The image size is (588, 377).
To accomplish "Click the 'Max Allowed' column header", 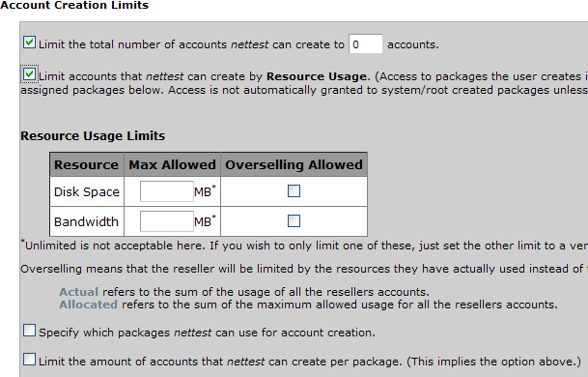I will [x=172, y=164].
